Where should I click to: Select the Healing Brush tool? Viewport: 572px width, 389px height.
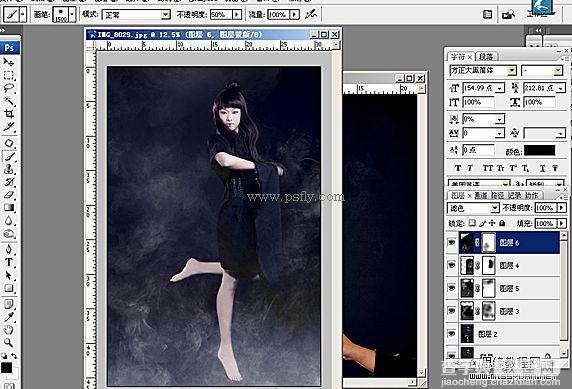point(8,143)
